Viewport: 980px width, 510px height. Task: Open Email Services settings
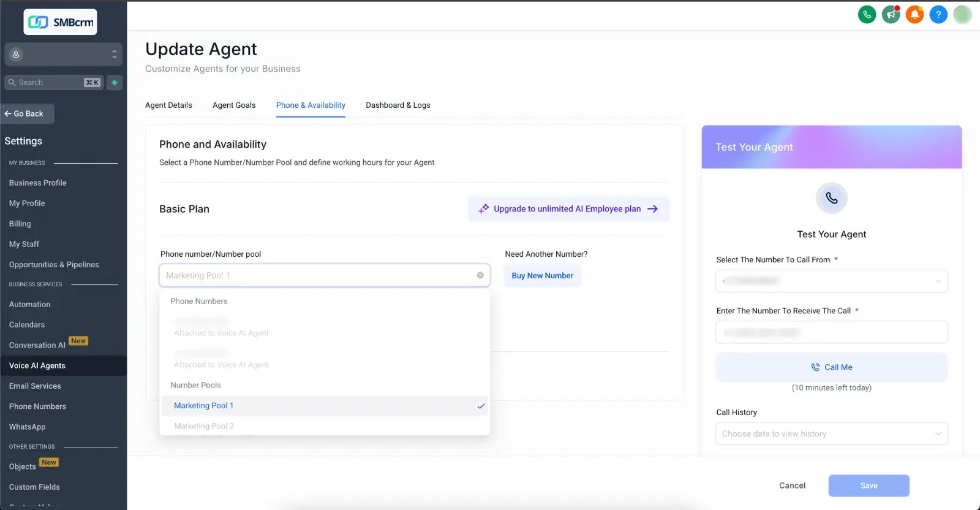pos(35,386)
